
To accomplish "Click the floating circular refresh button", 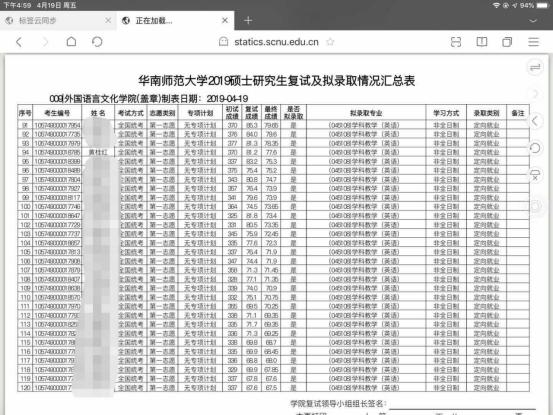I will (535, 148).
